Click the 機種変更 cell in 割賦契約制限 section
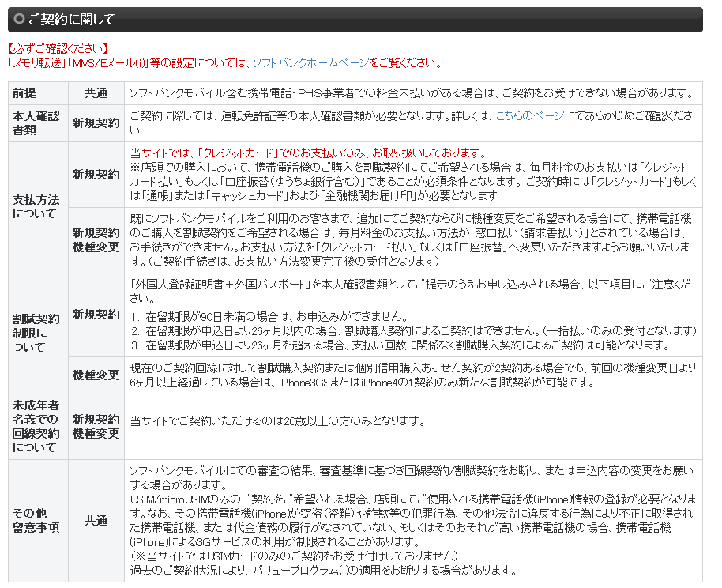 coord(96,375)
